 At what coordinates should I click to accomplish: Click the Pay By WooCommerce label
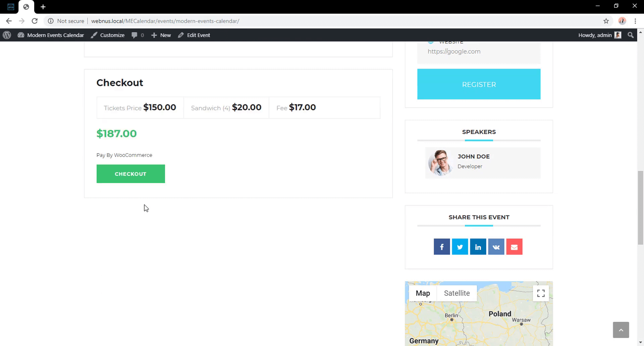click(124, 155)
